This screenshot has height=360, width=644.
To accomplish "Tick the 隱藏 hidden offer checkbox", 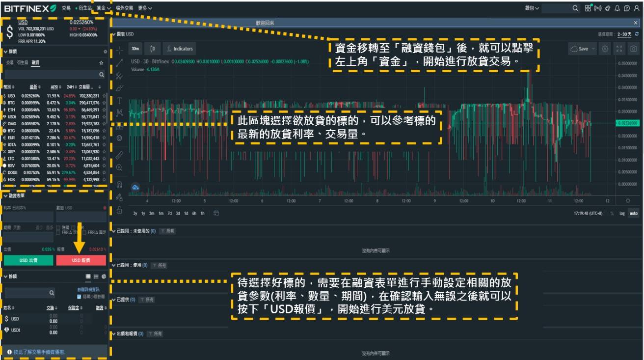I will (58, 227).
